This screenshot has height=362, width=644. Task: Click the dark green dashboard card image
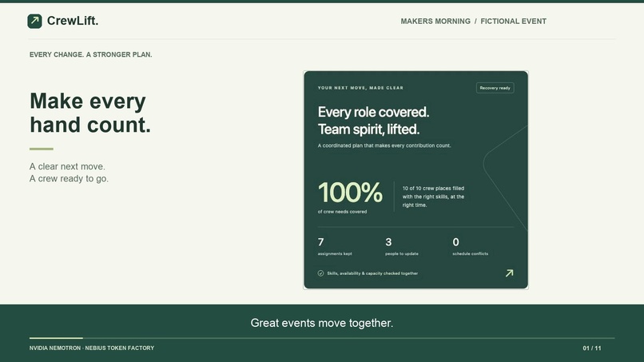415,180
